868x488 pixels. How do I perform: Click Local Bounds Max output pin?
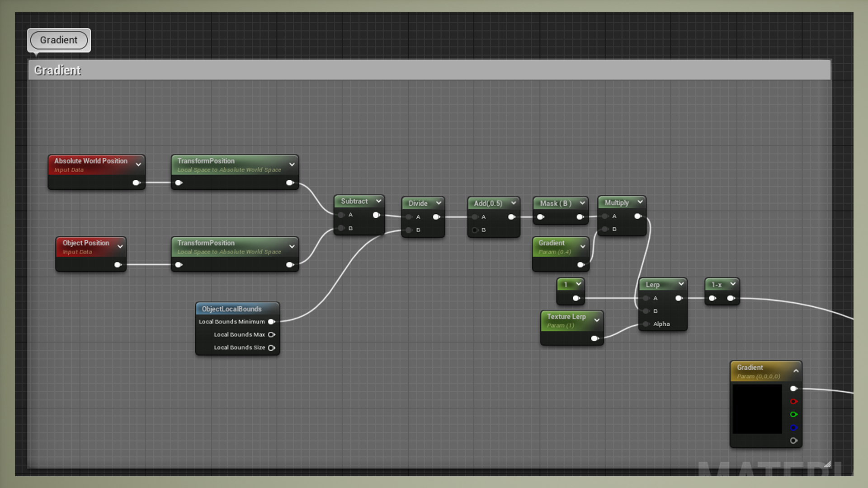click(271, 335)
